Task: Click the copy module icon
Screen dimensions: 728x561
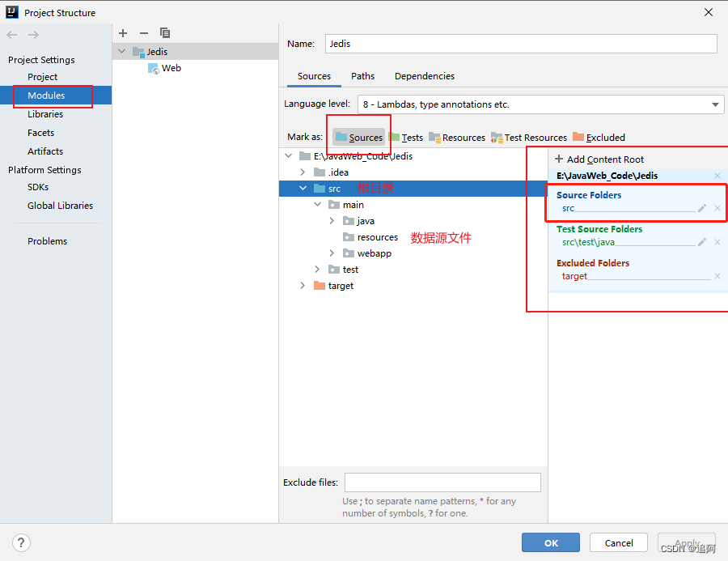Action: tap(165, 33)
